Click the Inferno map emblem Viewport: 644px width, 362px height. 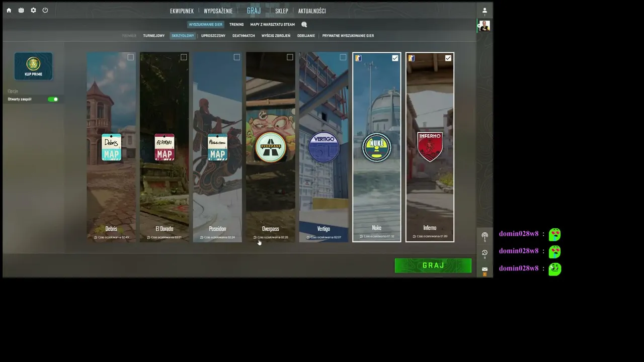point(430,147)
